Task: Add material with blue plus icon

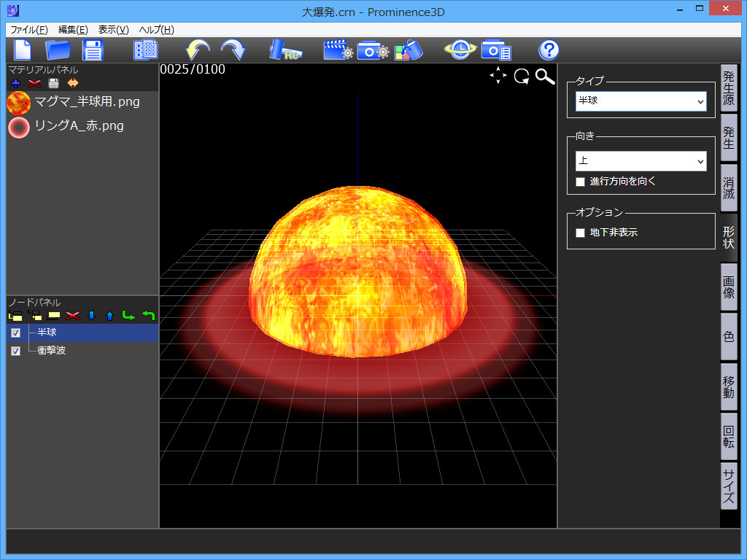Action: (15, 83)
